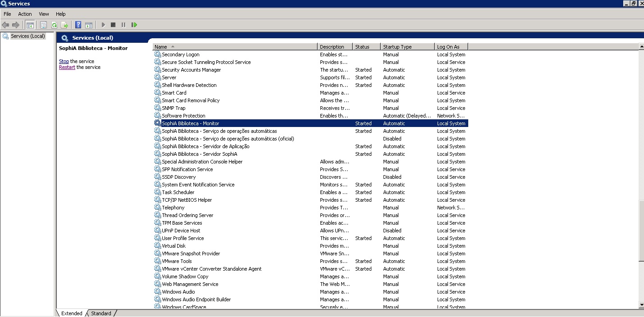644x317 pixels.
Task: Click the Pause Service toolbar icon
Action: [x=123, y=25]
